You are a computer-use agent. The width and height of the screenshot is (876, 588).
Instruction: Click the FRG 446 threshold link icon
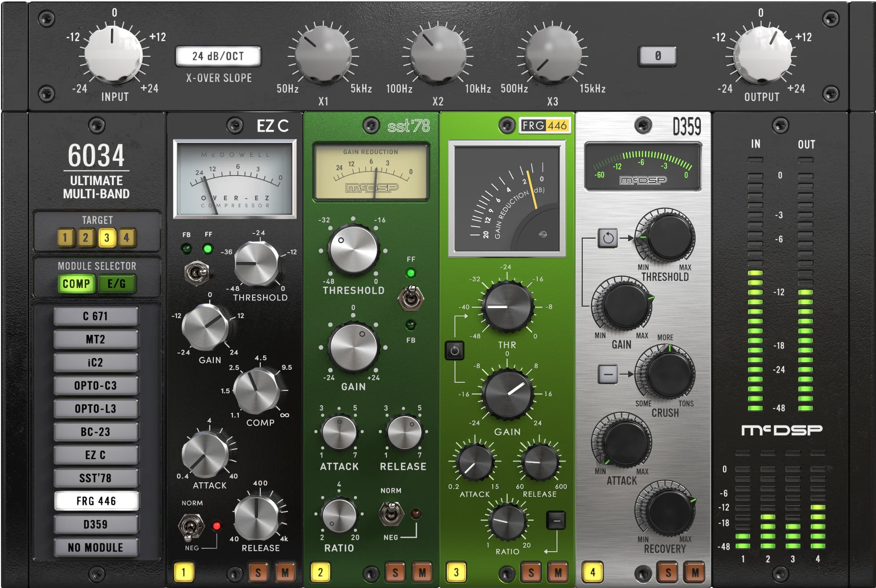455,351
